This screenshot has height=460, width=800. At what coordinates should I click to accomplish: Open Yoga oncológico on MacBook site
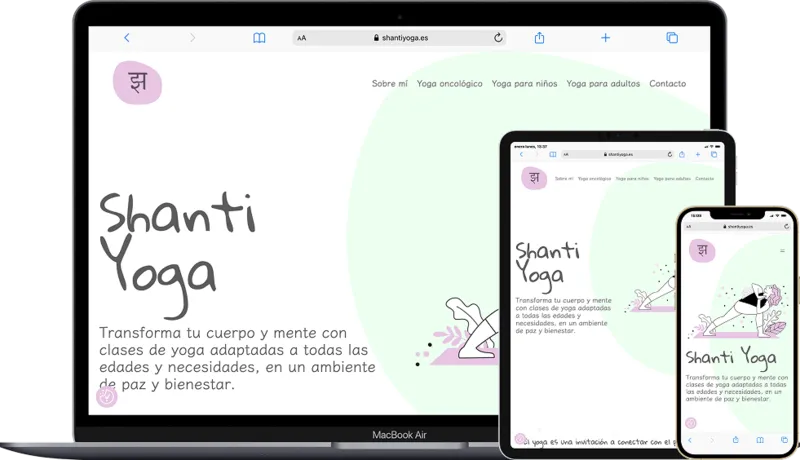(449, 84)
